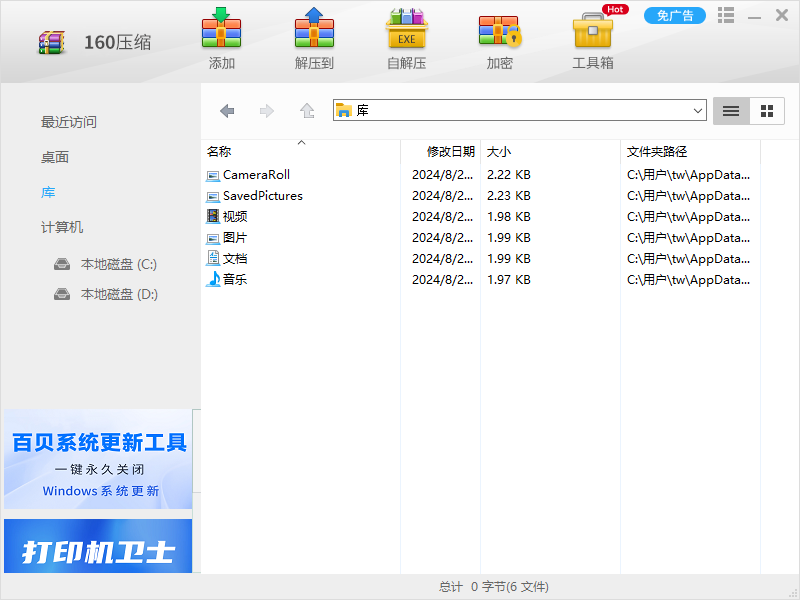Click the date cell of CameraRoll row
The width and height of the screenshot is (800, 600).
pos(442,175)
